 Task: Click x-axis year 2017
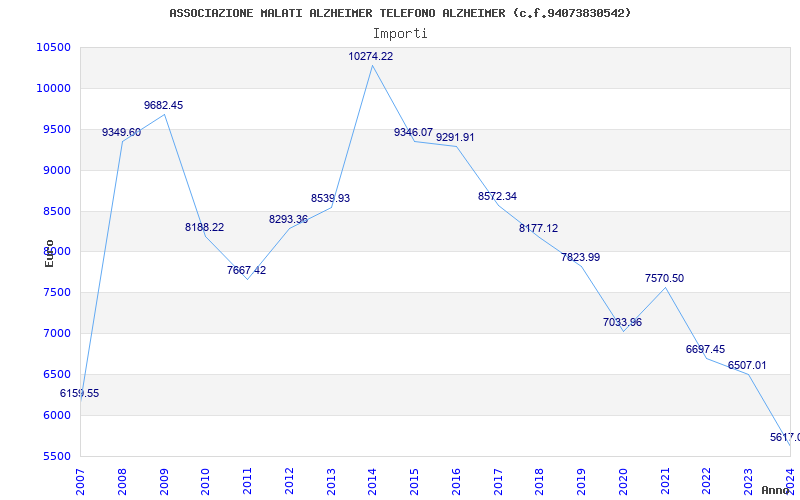[x=498, y=482]
